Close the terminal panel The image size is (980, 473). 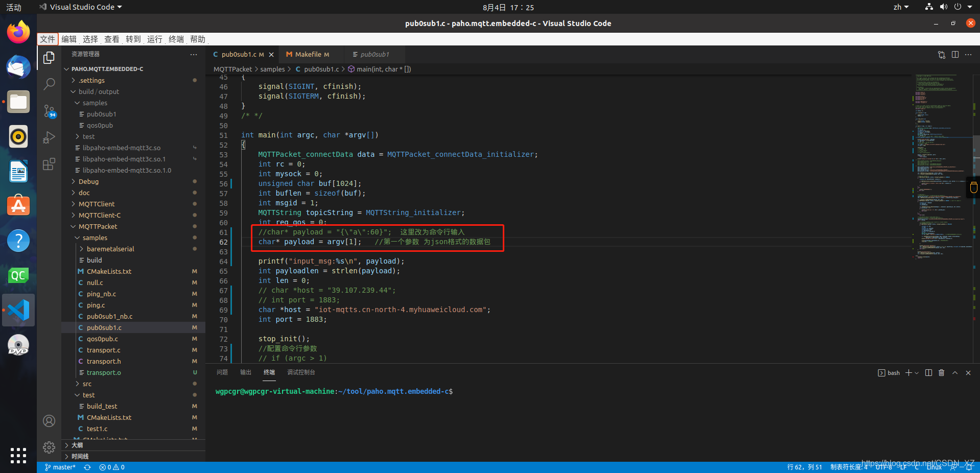coord(968,373)
